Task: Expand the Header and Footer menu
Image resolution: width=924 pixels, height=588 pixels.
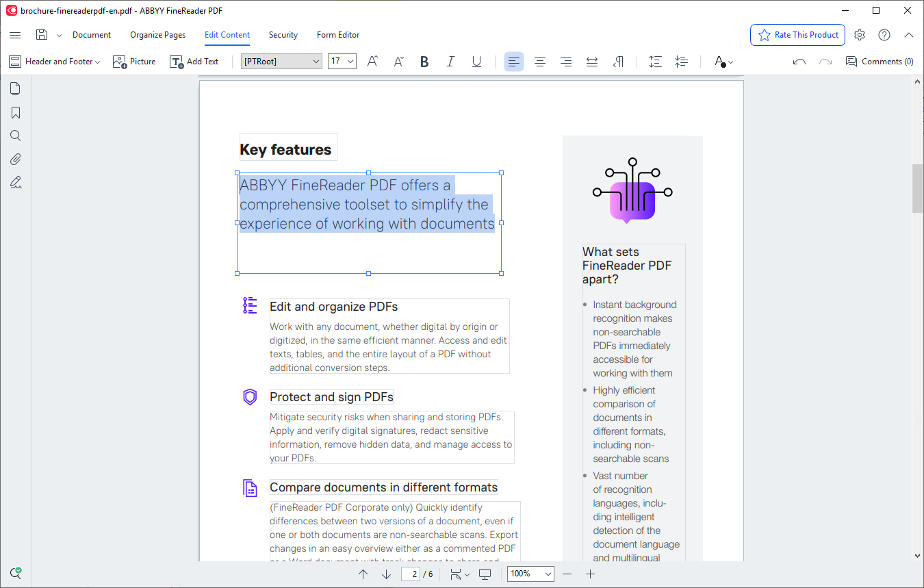Action: pyautogui.click(x=54, y=61)
